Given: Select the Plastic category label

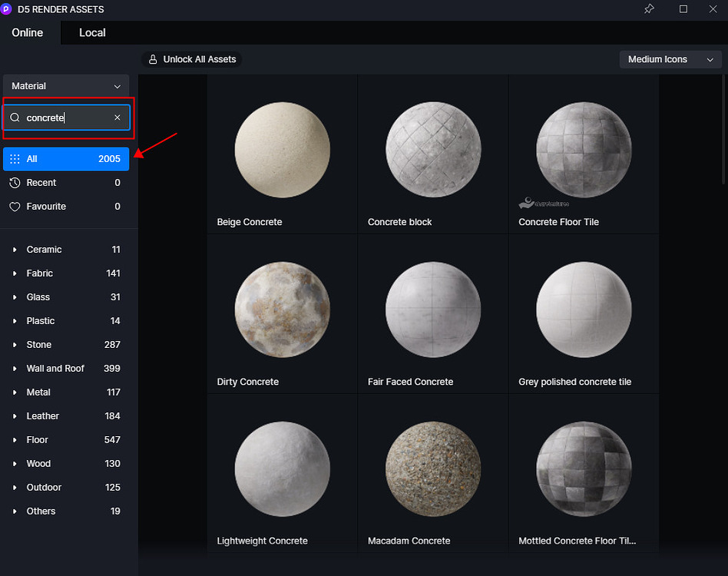Looking at the screenshot, I should click(x=41, y=321).
